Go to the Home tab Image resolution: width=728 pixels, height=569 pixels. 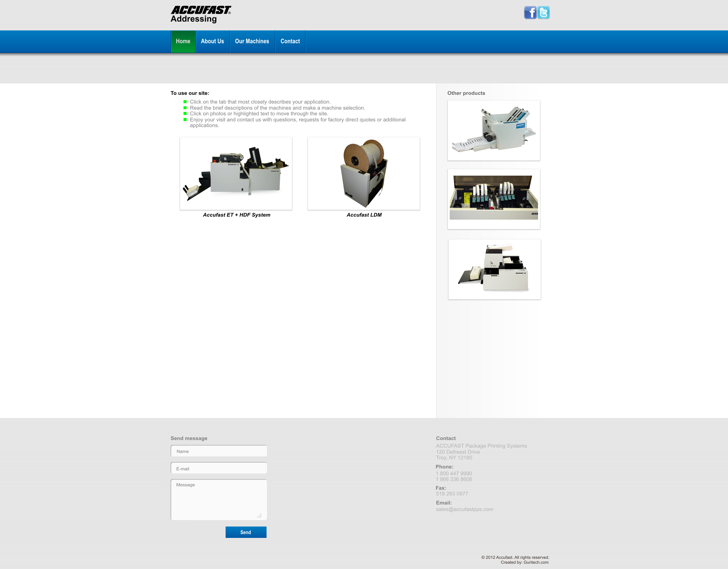[183, 41]
